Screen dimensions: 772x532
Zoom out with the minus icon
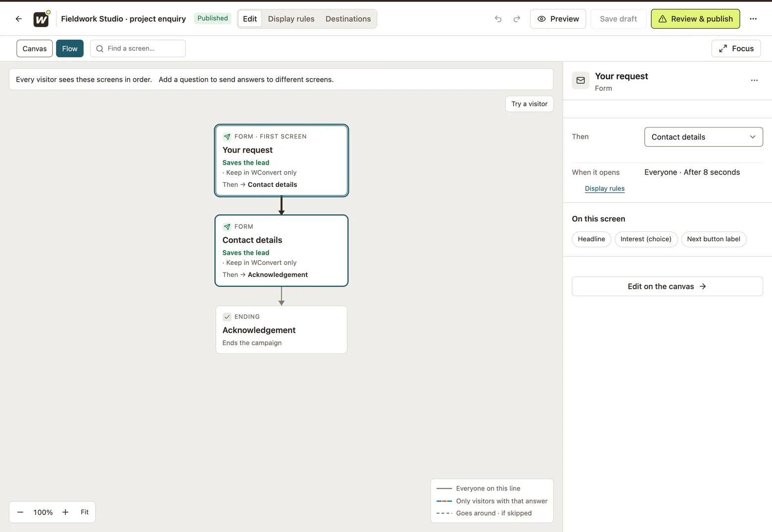point(20,512)
